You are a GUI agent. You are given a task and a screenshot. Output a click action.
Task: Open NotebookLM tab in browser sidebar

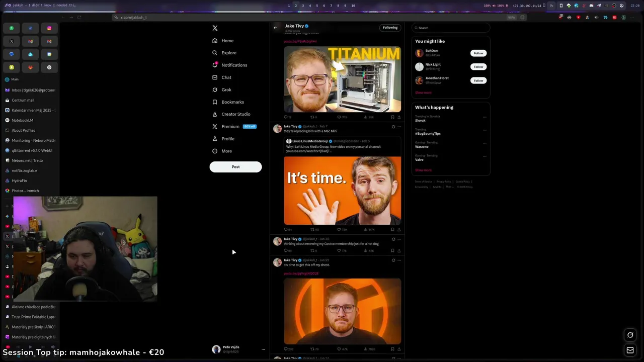coord(30,120)
